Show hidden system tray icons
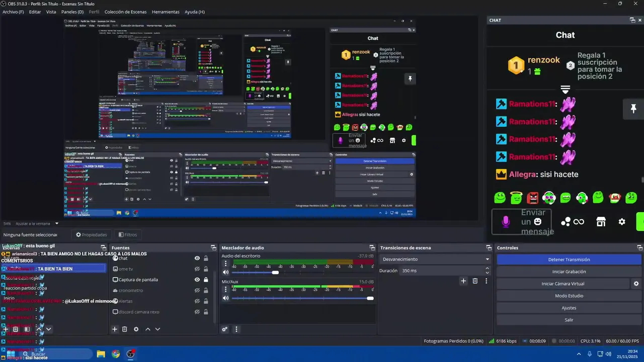This screenshot has width=644, height=362. (x=579, y=354)
